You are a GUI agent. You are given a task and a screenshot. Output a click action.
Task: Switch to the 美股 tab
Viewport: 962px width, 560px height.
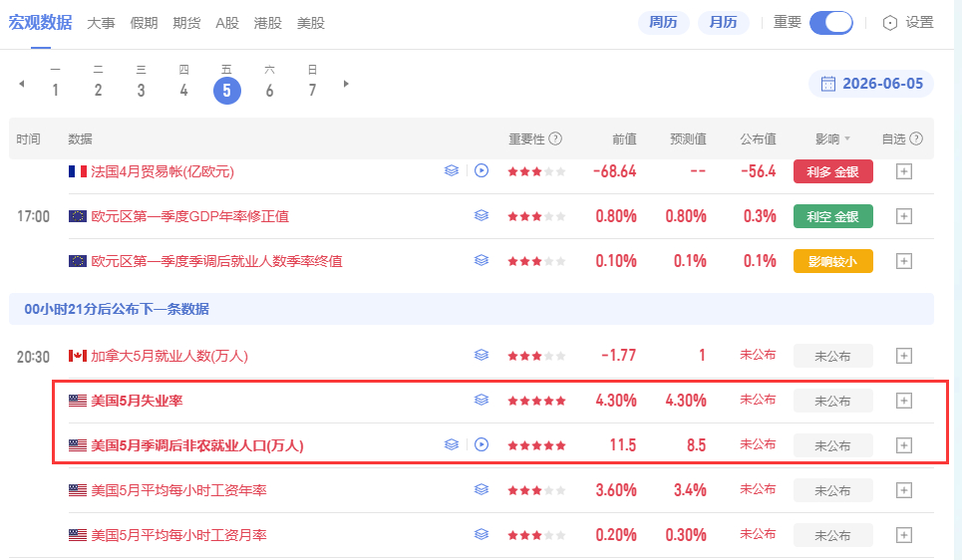(311, 23)
